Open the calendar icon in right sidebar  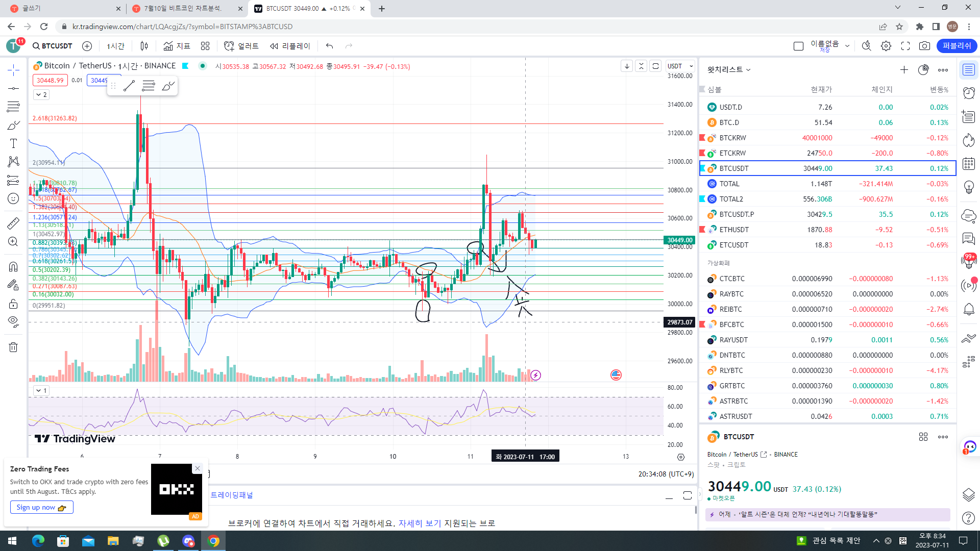tap(969, 164)
